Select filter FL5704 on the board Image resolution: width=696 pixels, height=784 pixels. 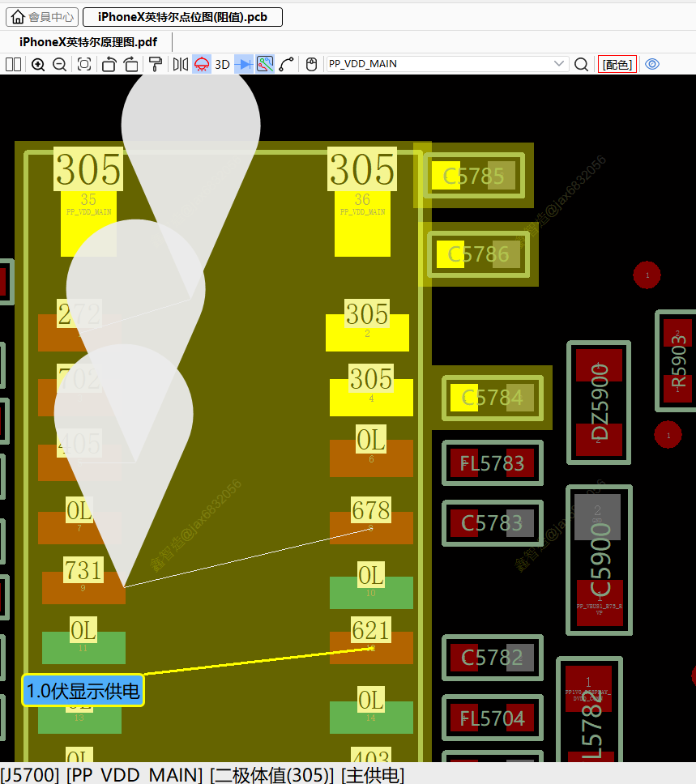click(x=493, y=718)
